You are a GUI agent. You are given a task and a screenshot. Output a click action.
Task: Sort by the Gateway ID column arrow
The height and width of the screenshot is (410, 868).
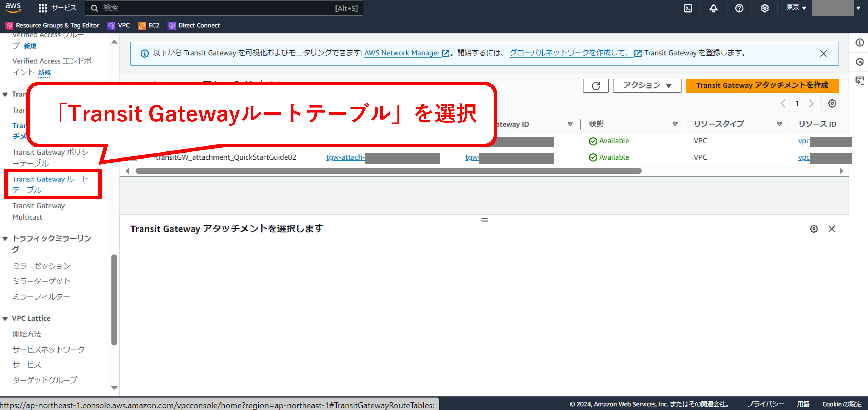(570, 124)
